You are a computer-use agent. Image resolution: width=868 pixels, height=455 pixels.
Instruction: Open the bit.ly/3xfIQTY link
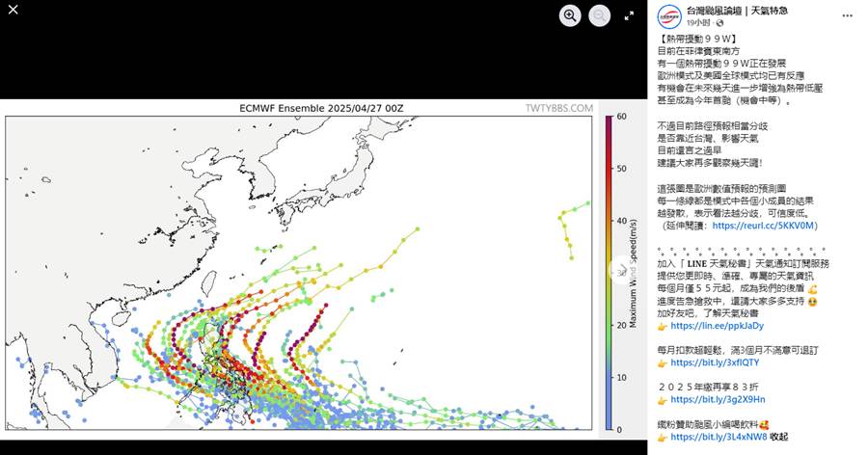point(715,362)
